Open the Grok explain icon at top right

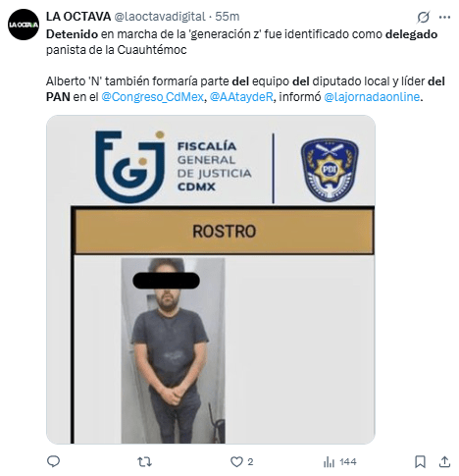point(424,17)
